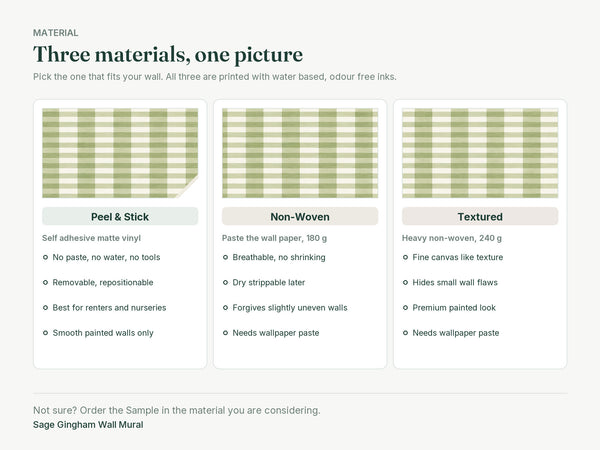
Task: Click 'Forgives slightly uneven walls' list item
Action: 285,308
